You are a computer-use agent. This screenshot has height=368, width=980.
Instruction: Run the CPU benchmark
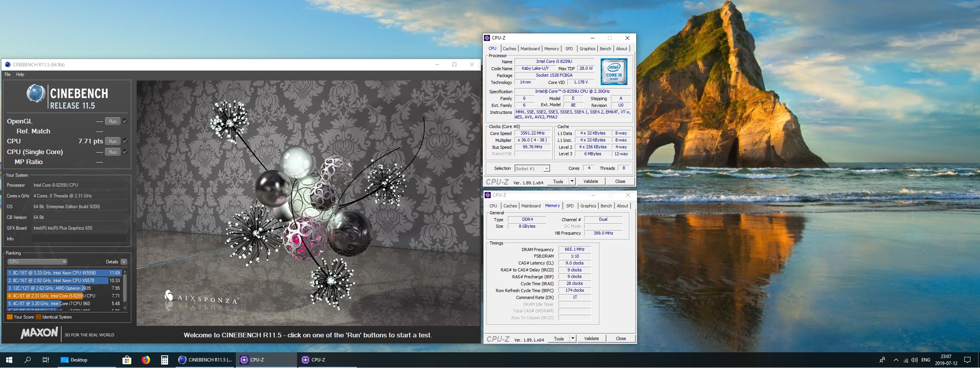113,141
